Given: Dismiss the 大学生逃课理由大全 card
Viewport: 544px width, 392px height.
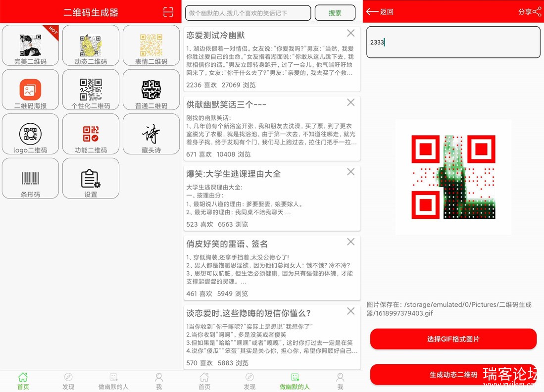Looking at the screenshot, I should 351,172.
